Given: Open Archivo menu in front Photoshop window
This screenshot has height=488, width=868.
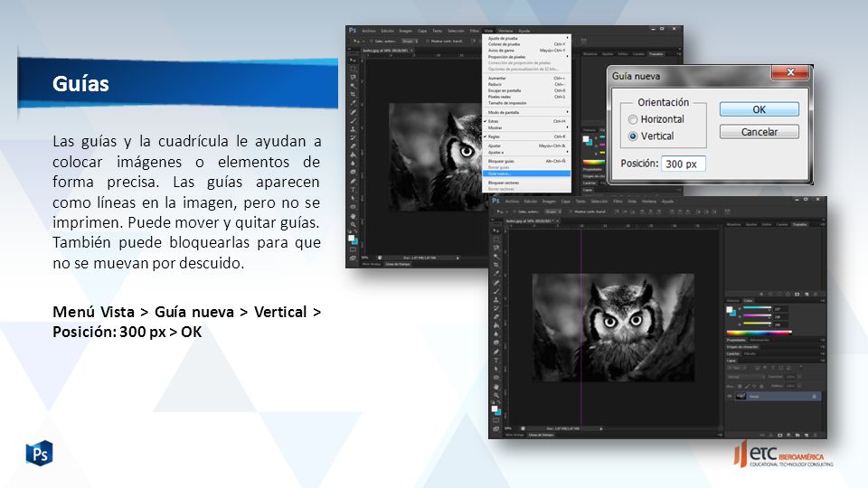Looking at the screenshot, I should (x=512, y=202).
